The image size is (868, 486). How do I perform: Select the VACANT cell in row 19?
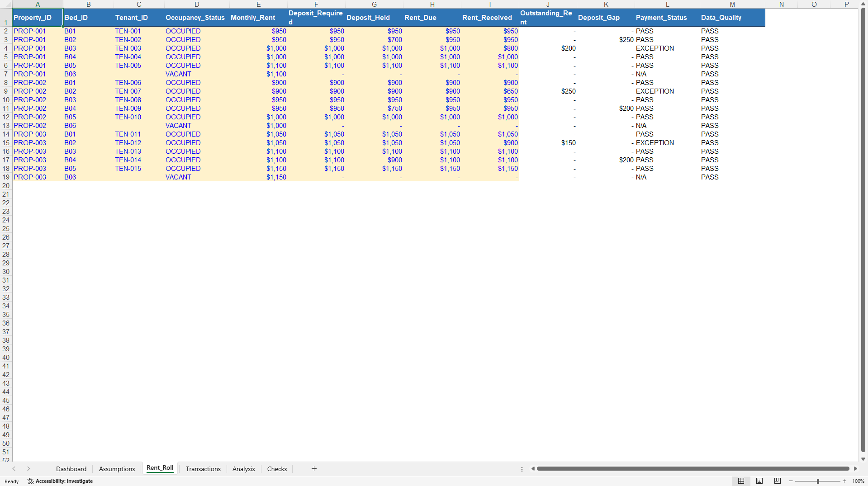pos(197,177)
